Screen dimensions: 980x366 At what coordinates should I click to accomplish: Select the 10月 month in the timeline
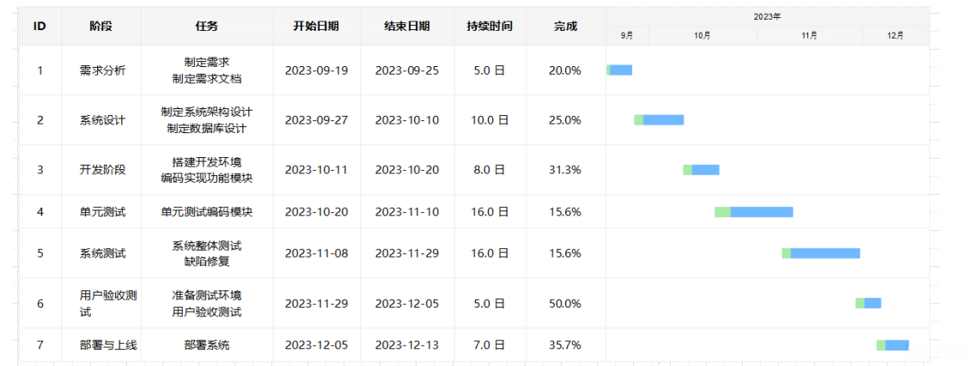(702, 35)
